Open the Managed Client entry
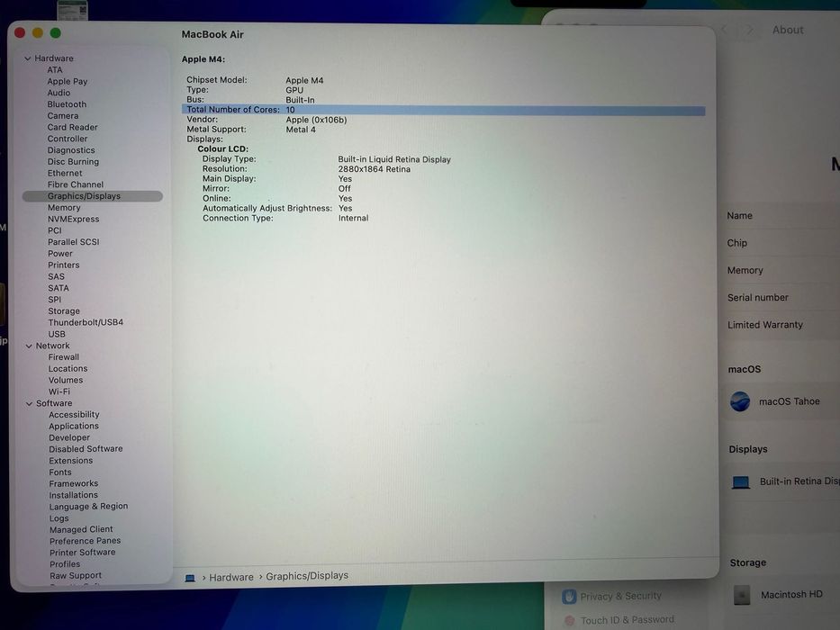Image resolution: width=840 pixels, height=630 pixels. click(x=81, y=530)
